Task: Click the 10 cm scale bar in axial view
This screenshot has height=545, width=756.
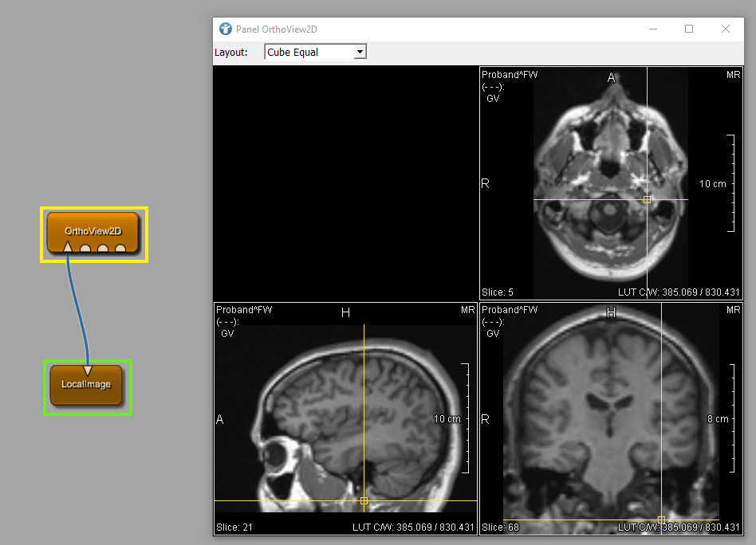Action: click(731, 183)
